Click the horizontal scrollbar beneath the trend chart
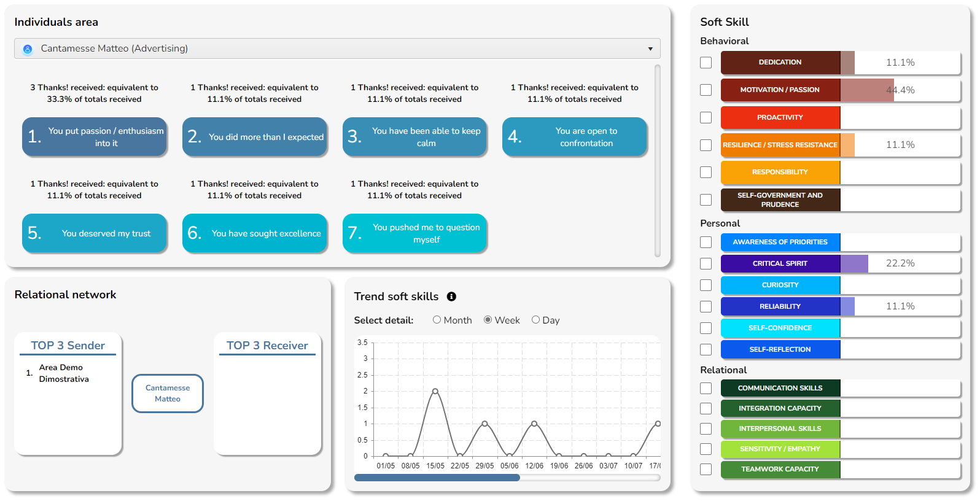The image size is (980, 504). tap(507, 478)
